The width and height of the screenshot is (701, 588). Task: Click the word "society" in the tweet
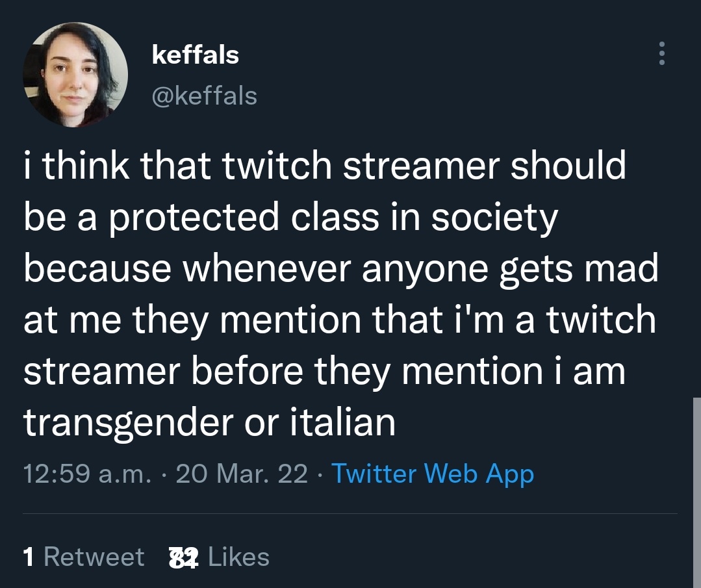click(493, 217)
